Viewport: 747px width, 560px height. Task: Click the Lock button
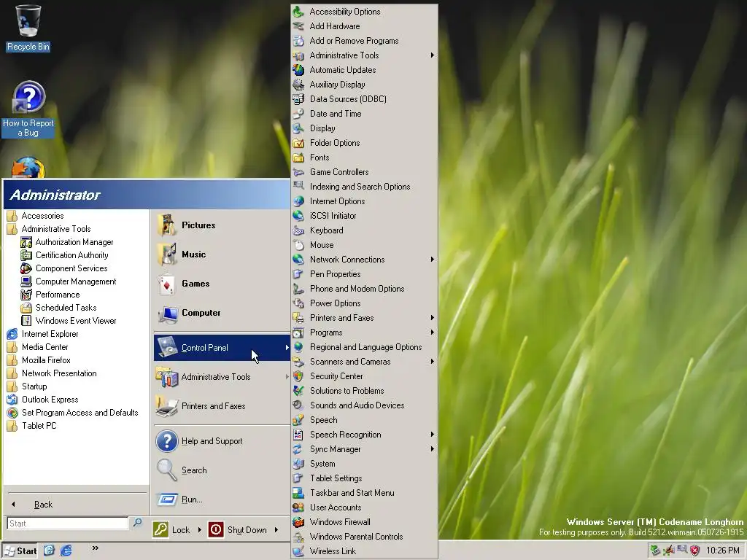(x=172, y=530)
